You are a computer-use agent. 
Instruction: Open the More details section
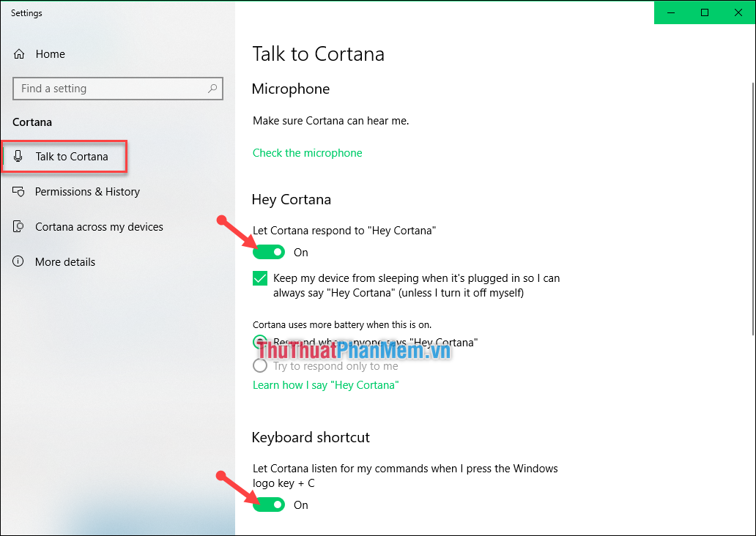[65, 261]
